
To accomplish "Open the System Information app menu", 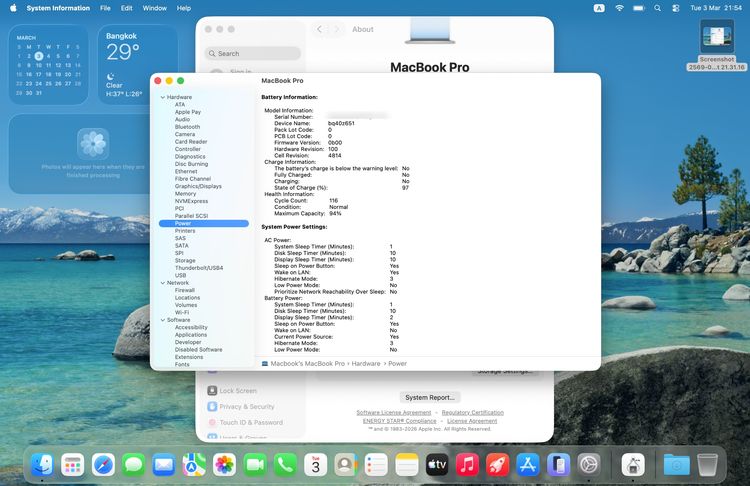I will pos(58,8).
